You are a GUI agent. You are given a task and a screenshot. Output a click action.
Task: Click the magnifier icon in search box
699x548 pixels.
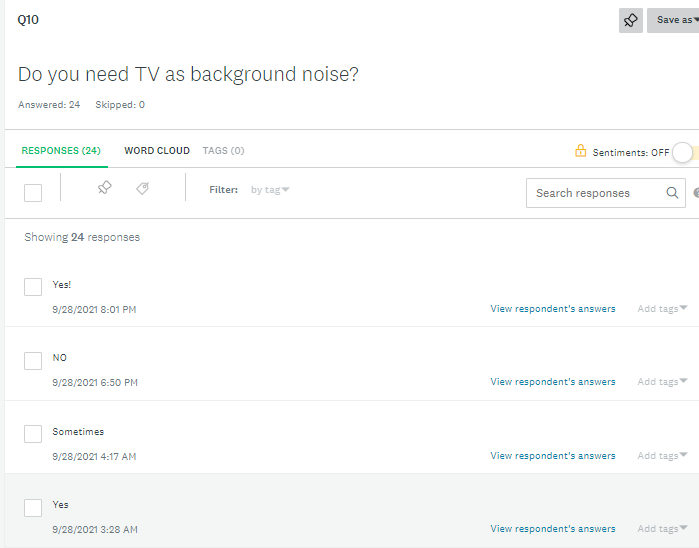click(672, 193)
